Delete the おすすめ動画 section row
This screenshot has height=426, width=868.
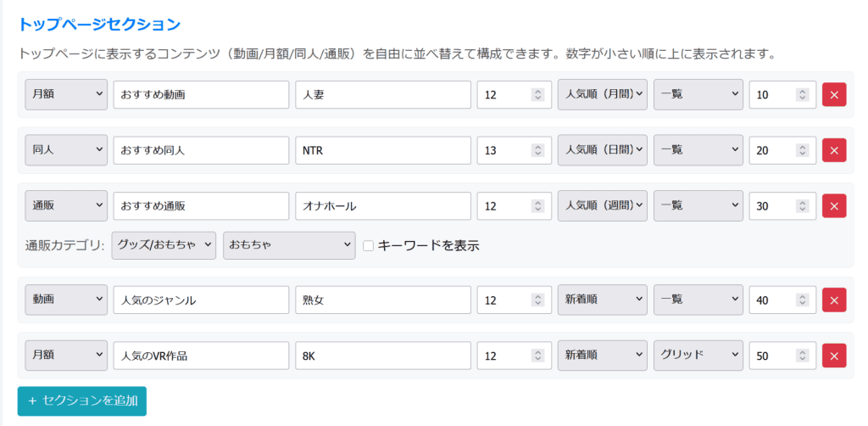click(833, 95)
